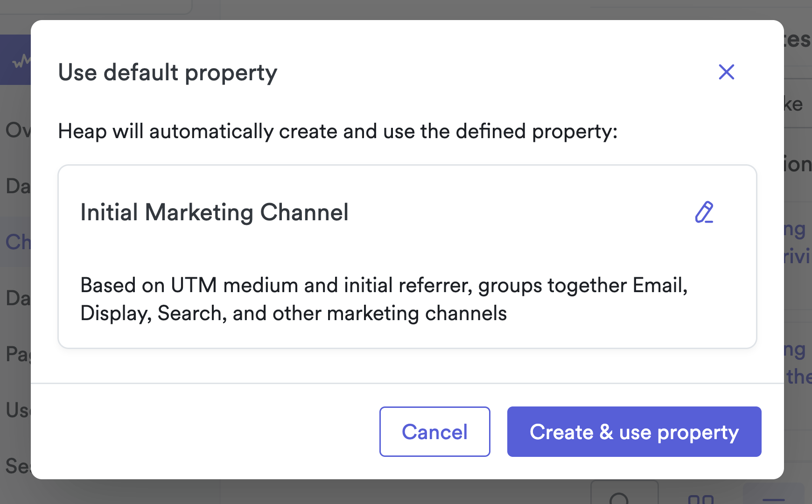Click the magnifier search icon behind dialog
The height and width of the screenshot is (504, 812).
click(620, 497)
